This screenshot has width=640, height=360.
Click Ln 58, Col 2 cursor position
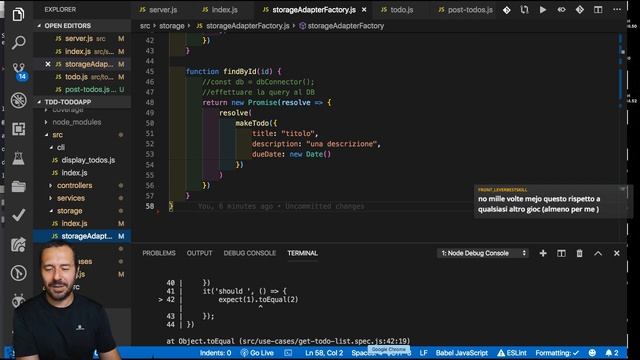(324, 353)
